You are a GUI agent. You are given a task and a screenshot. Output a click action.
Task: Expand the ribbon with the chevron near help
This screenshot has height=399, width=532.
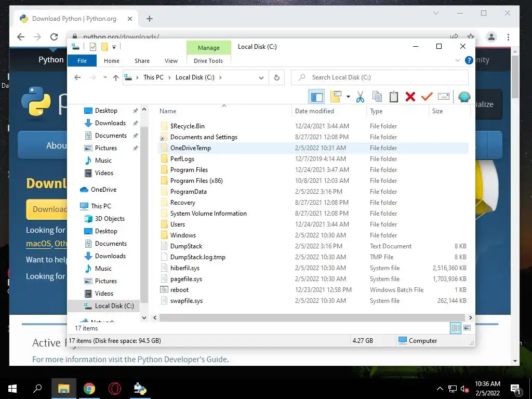pos(457,60)
